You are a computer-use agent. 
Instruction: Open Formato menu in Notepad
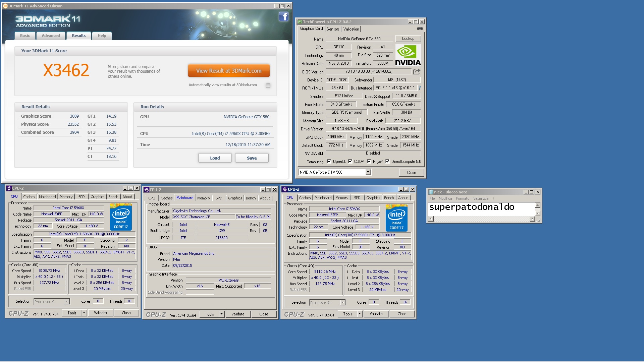point(463,198)
